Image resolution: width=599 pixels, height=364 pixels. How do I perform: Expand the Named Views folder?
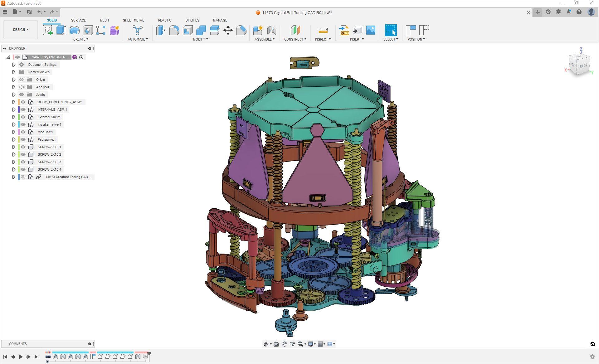coord(13,72)
